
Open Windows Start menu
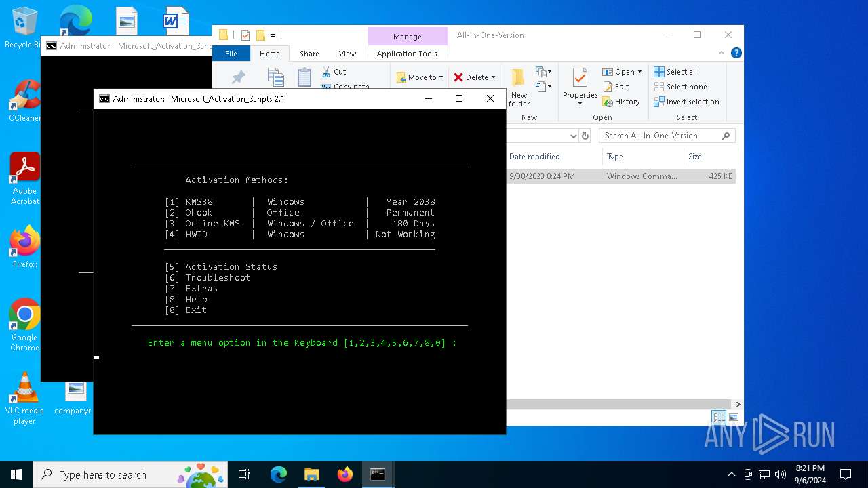(x=16, y=474)
